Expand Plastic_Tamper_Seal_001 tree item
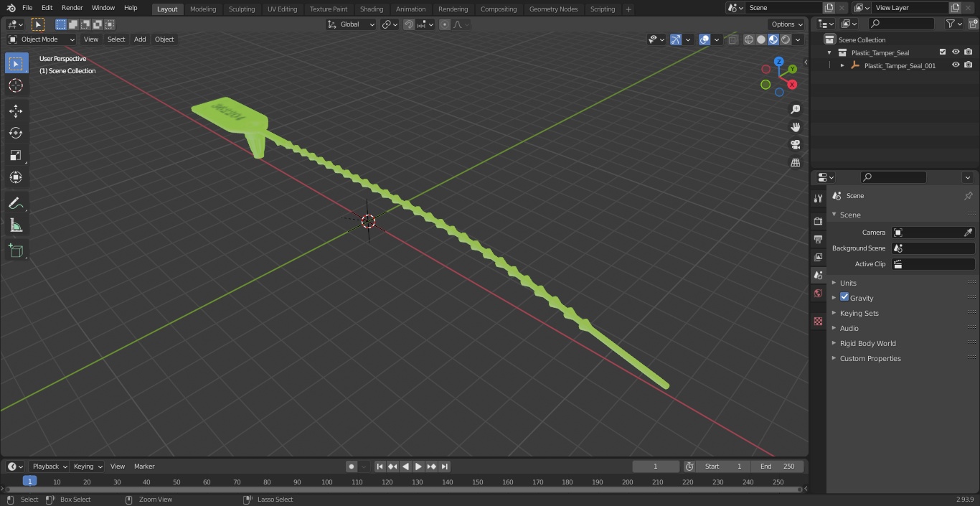 pyautogui.click(x=842, y=65)
